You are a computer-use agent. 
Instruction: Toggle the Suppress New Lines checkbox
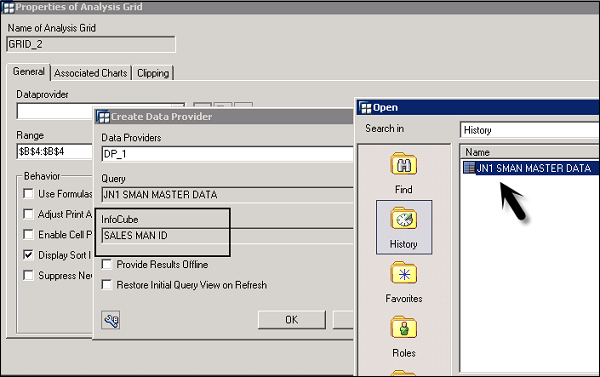tap(28, 275)
